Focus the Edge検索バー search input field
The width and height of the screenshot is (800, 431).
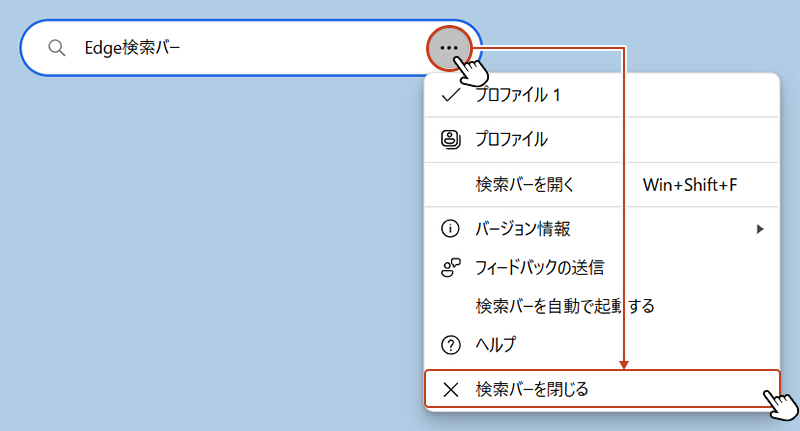pyautogui.click(x=251, y=48)
